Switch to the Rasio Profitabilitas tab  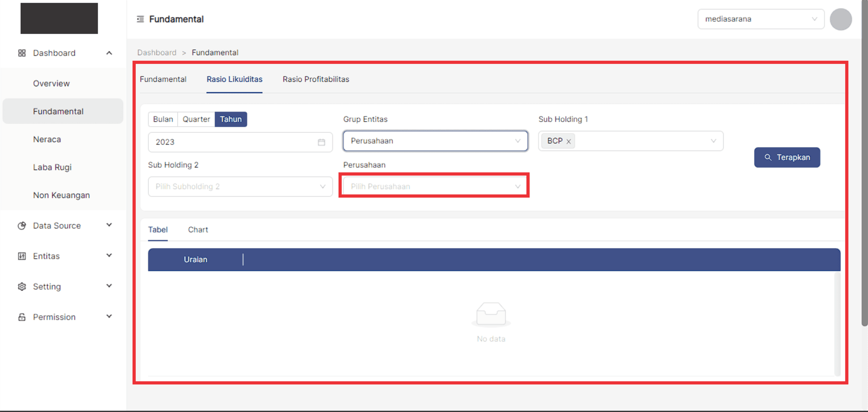click(316, 79)
